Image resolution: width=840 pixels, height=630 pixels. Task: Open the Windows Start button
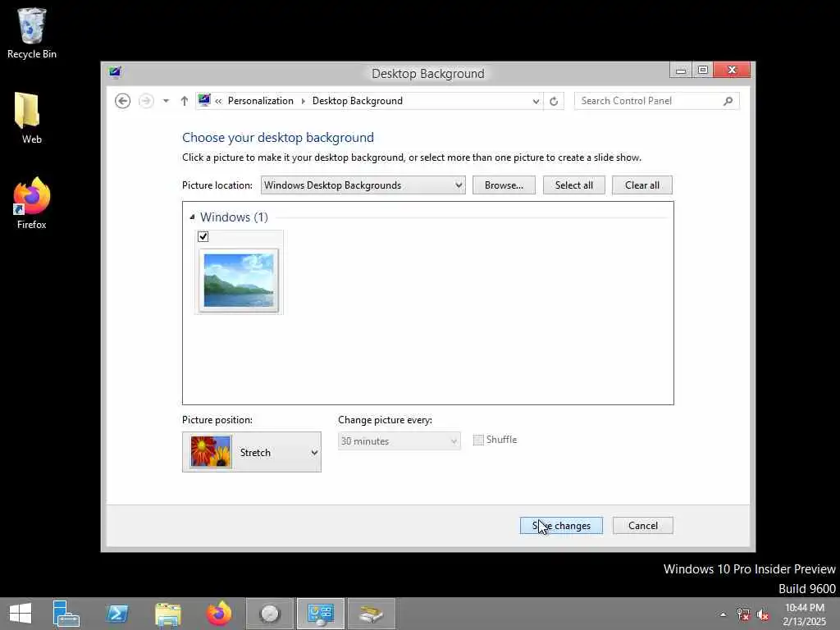point(21,614)
